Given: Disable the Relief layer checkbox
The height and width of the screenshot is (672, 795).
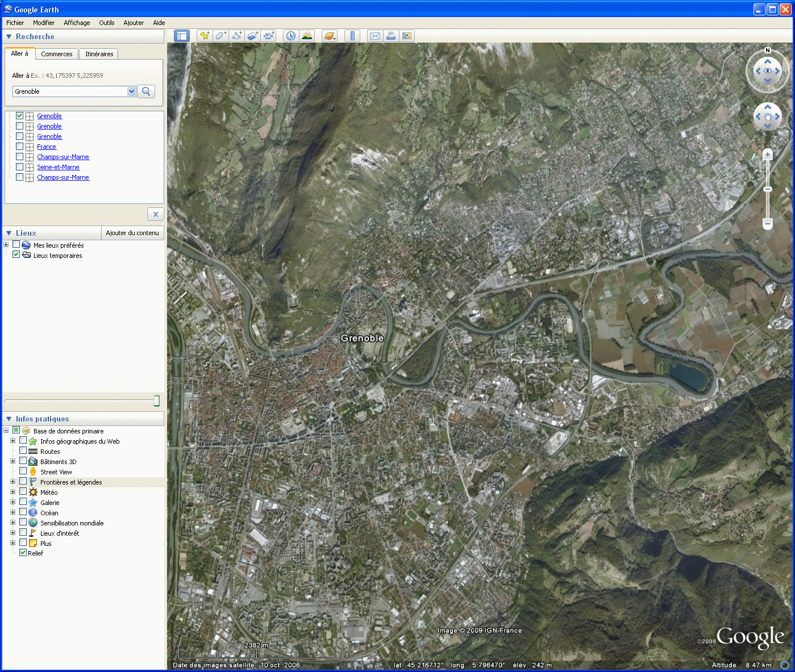Looking at the screenshot, I should pos(23,553).
